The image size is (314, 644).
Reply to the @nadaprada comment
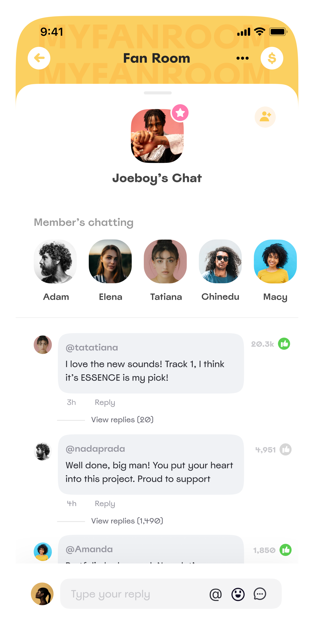coord(105,503)
